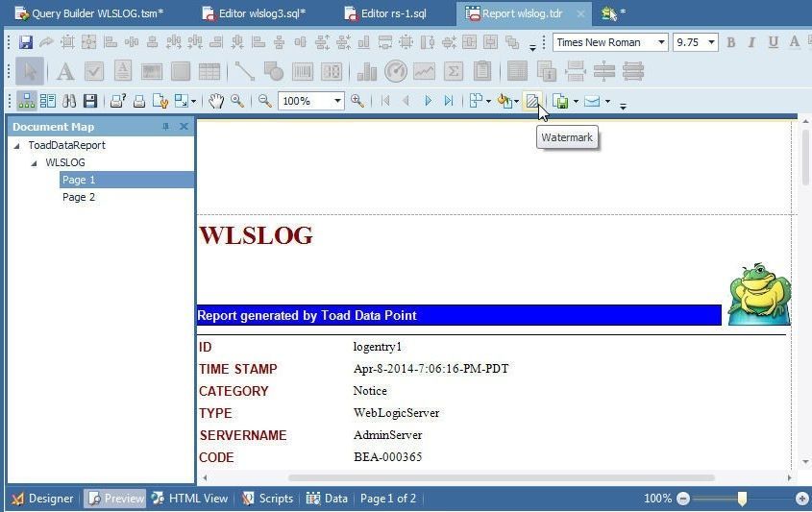Open the Print dialog icon

(x=118, y=101)
